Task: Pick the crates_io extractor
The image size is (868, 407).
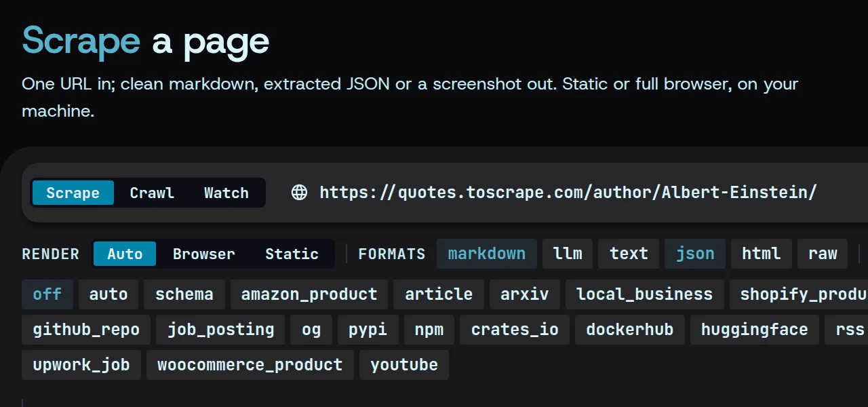Action: 515,330
